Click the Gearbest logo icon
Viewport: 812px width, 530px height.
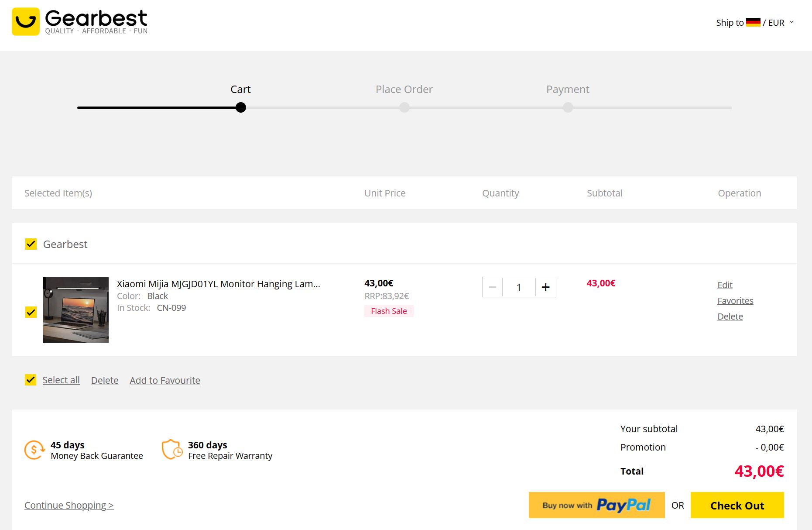26,21
